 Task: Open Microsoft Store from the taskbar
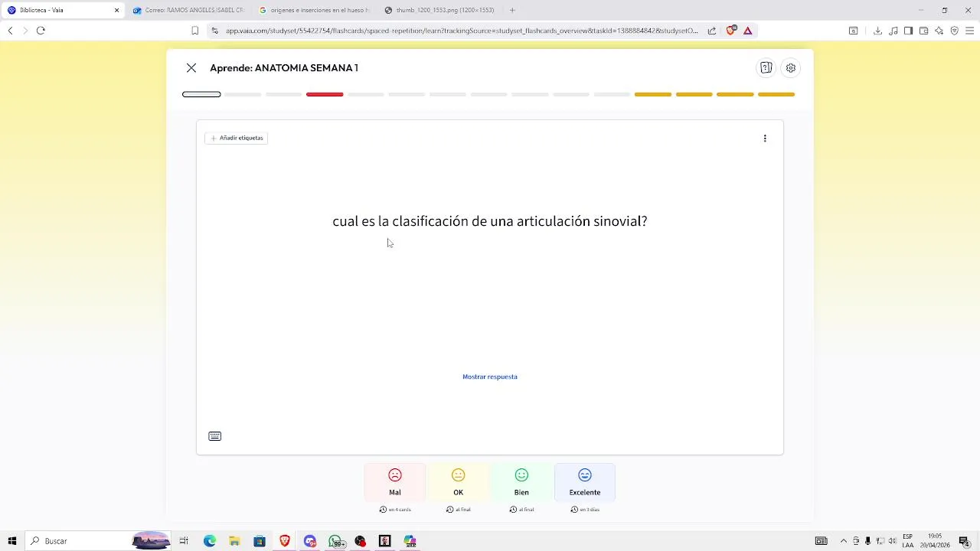pyautogui.click(x=260, y=541)
